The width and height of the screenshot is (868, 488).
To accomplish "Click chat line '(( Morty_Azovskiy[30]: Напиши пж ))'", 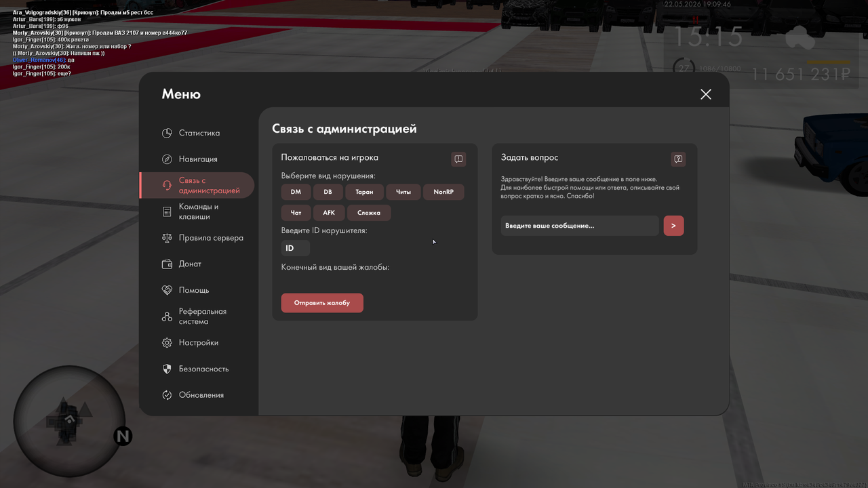I will tap(59, 53).
